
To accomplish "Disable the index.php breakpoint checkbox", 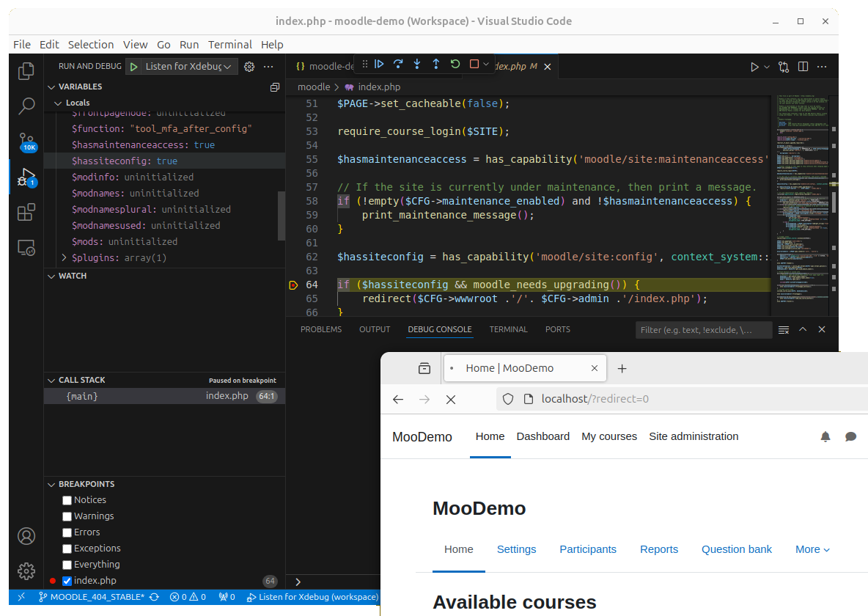I will [x=67, y=581].
